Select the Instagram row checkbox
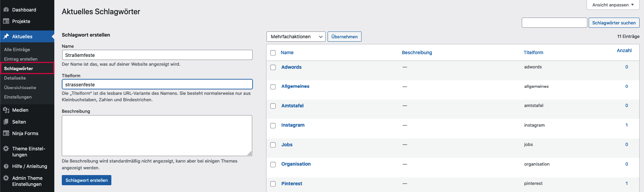This screenshot has height=192, width=644. (x=273, y=126)
